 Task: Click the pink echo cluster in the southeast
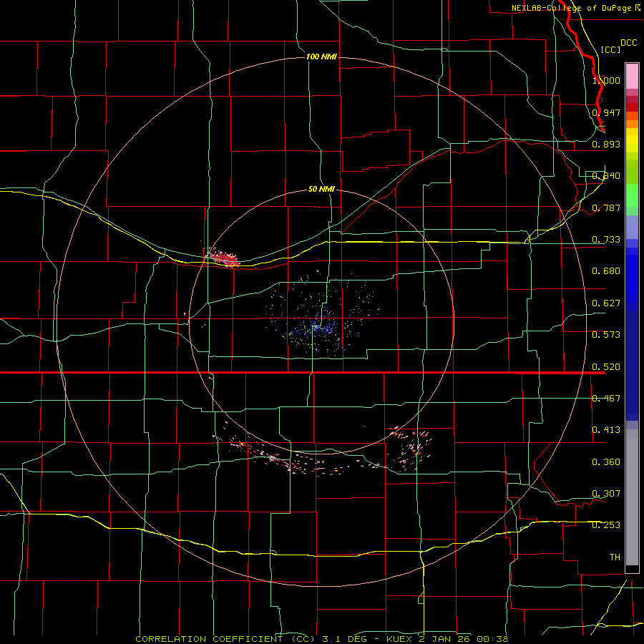coord(409,448)
